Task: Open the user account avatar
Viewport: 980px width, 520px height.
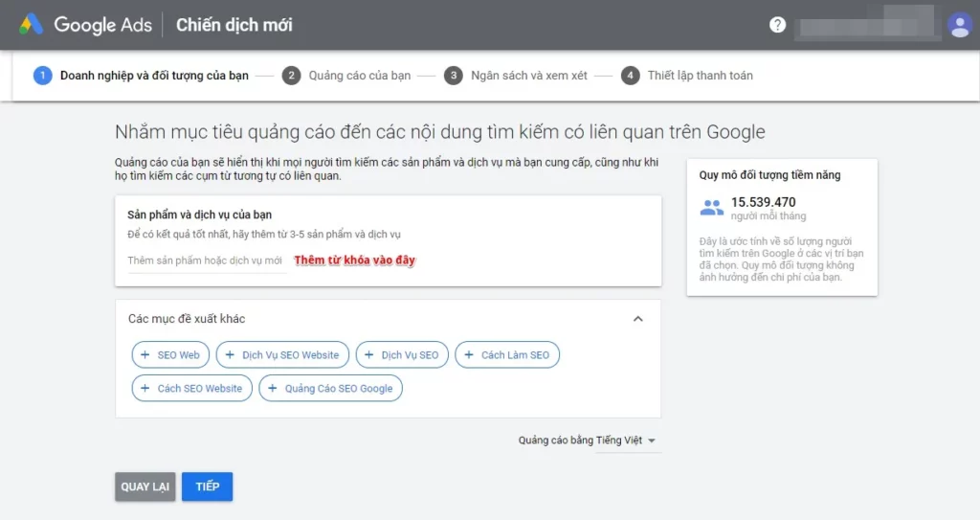Action: 959,25
